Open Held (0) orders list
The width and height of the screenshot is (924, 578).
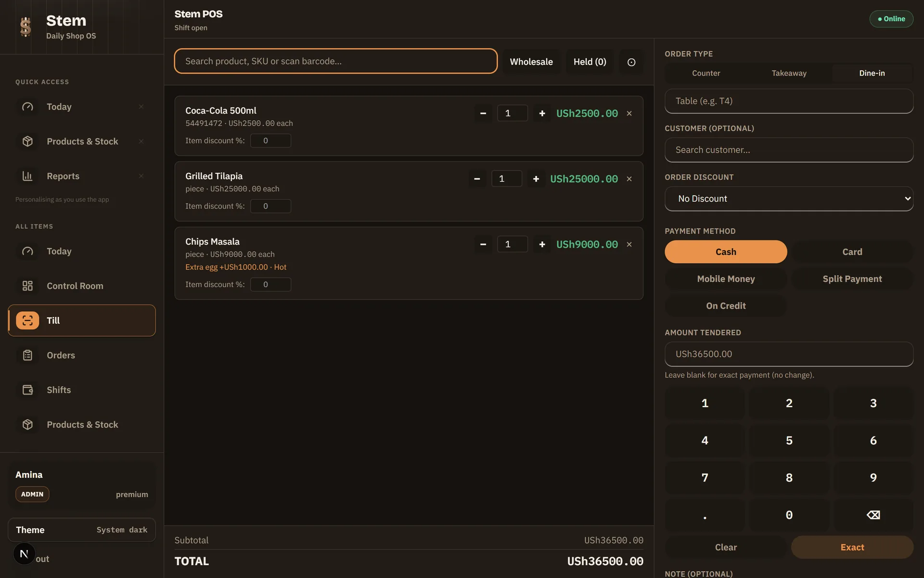coord(590,62)
